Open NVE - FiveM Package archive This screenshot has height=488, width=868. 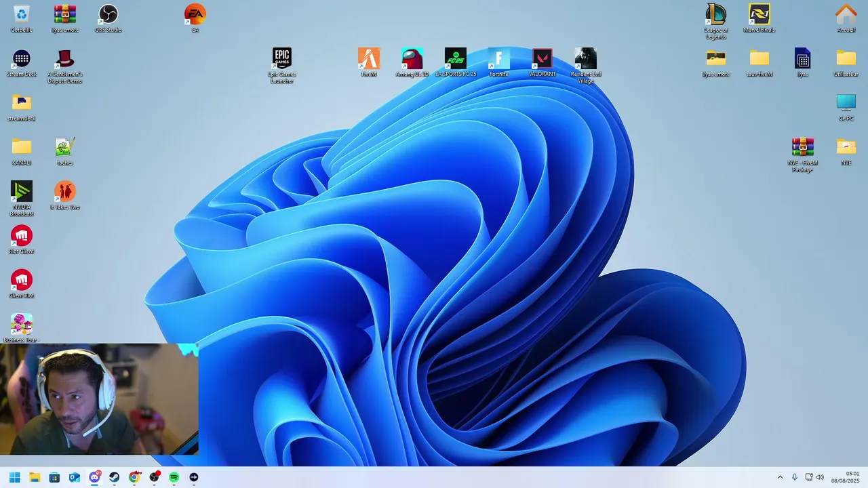803,146
